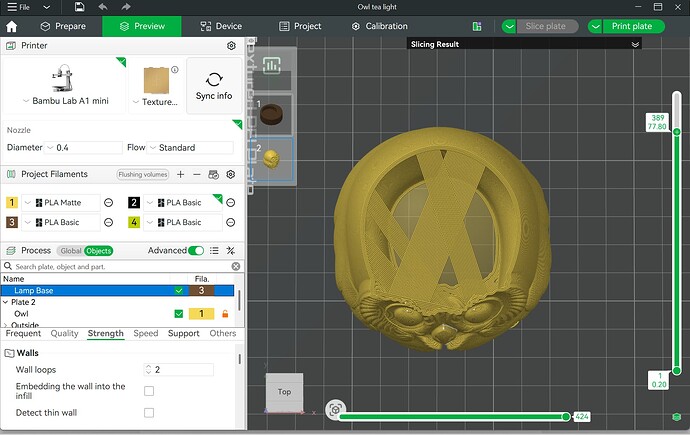This screenshot has height=435, width=690.
Task: Open bed type info icon on textured plate
Action: pyautogui.click(x=175, y=69)
